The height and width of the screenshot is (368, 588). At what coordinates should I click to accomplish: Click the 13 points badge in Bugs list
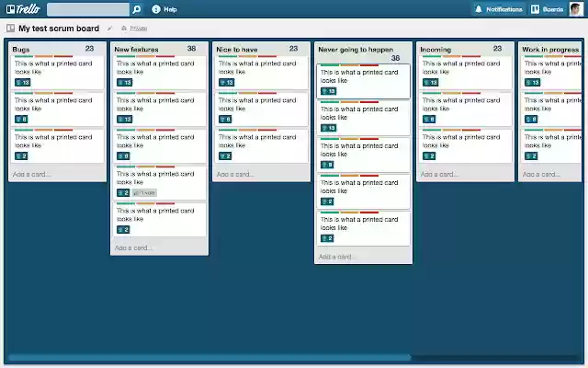tap(22, 83)
